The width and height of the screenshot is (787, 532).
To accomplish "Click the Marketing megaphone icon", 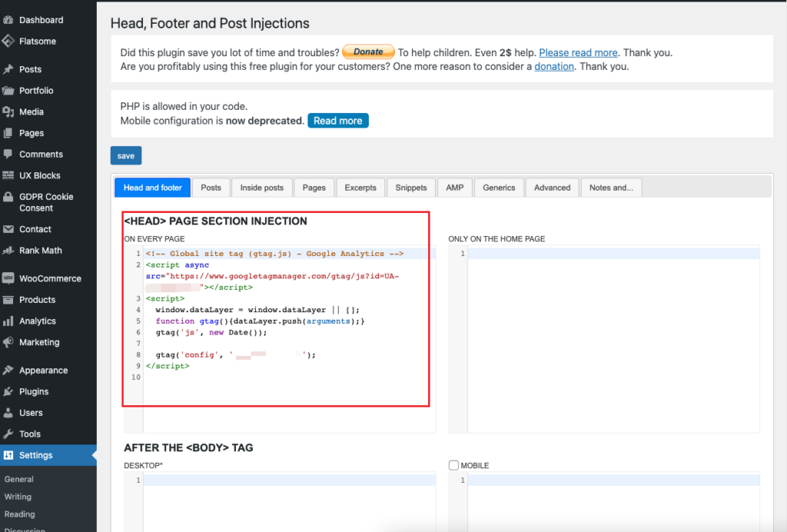I will [x=8, y=342].
